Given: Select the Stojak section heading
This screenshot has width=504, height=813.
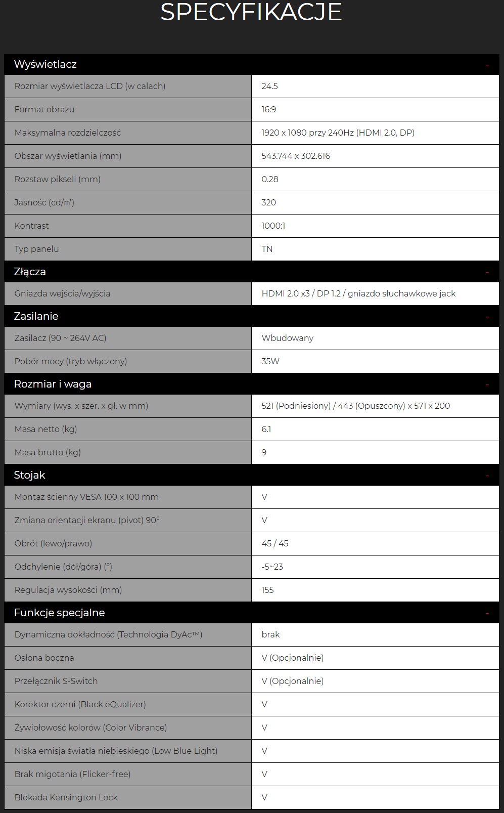Looking at the screenshot, I should coord(29,475).
